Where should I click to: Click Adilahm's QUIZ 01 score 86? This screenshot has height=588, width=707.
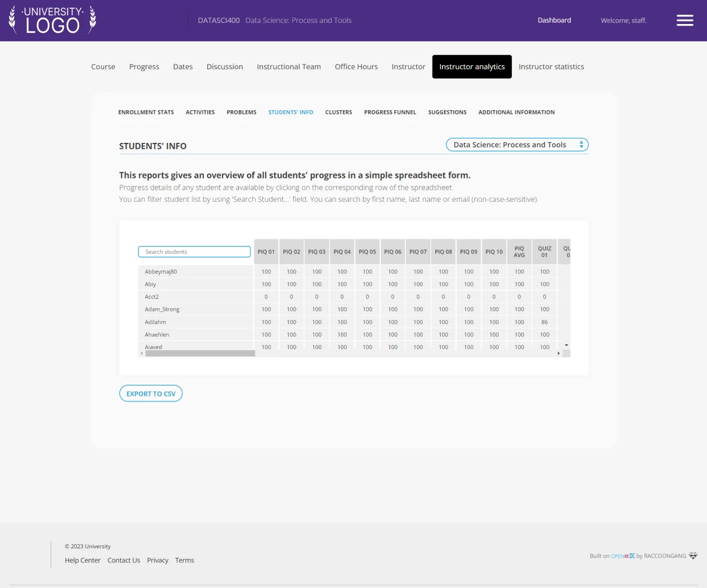(544, 322)
